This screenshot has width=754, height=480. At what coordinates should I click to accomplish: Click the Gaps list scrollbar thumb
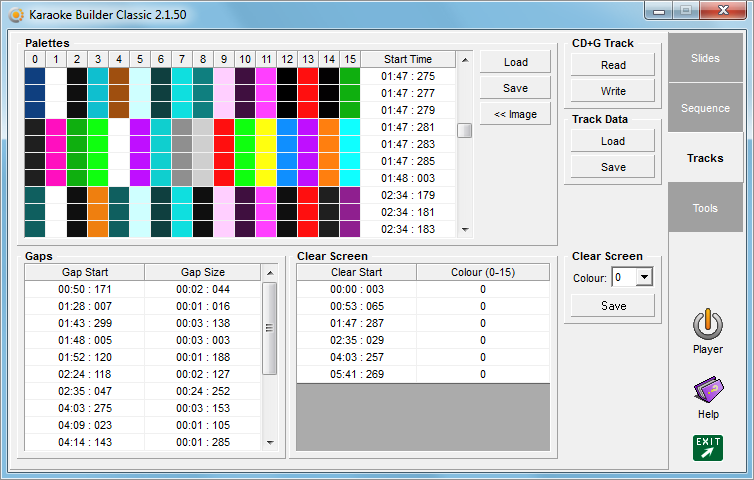click(x=270, y=328)
